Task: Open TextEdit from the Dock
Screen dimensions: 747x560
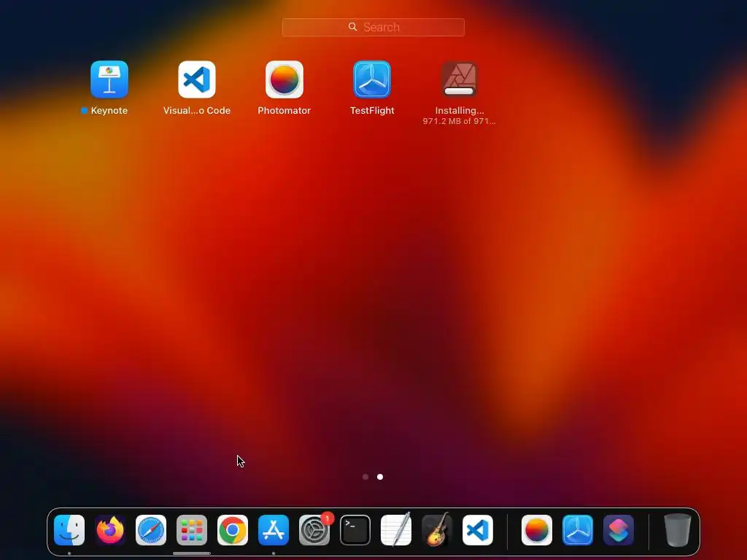Action: (396, 530)
